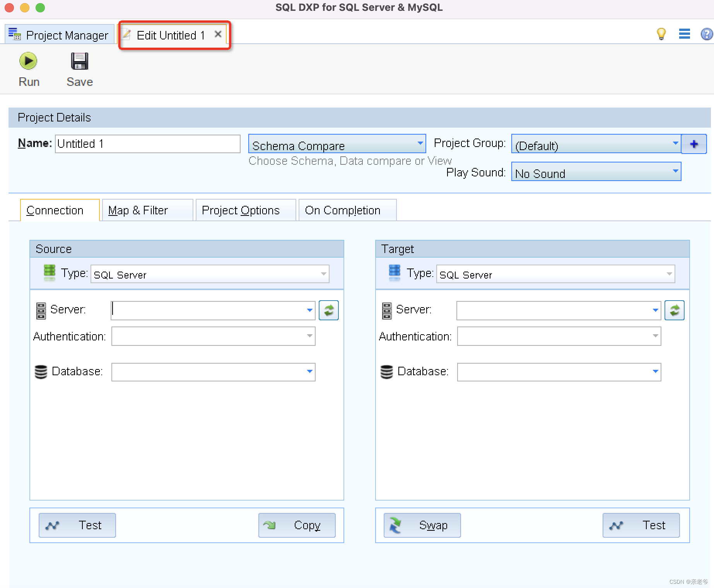The height and width of the screenshot is (588, 714).
Task: Test the Target connection
Action: tap(641, 525)
